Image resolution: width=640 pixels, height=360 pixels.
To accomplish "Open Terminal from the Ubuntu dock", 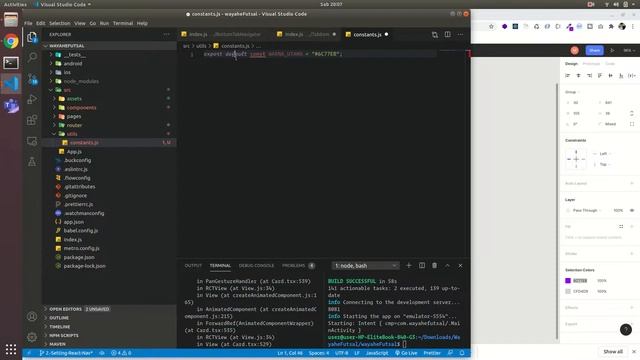I will 11,62.
